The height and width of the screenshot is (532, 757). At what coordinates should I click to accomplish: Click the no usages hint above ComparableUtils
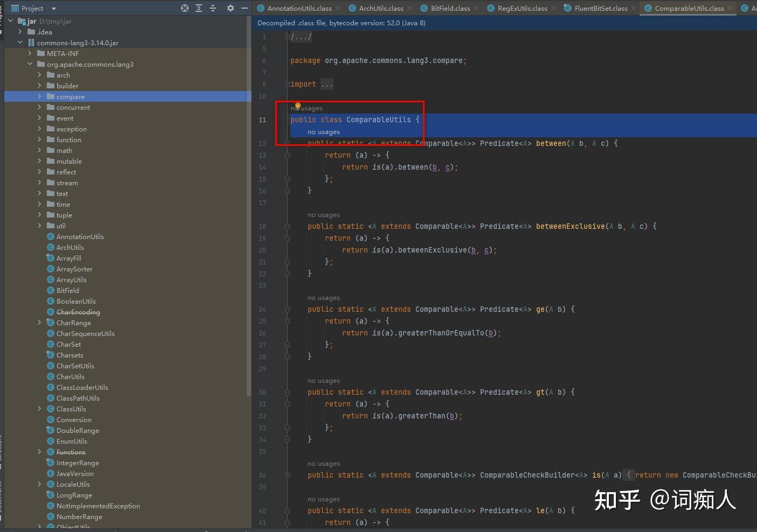tap(306, 108)
